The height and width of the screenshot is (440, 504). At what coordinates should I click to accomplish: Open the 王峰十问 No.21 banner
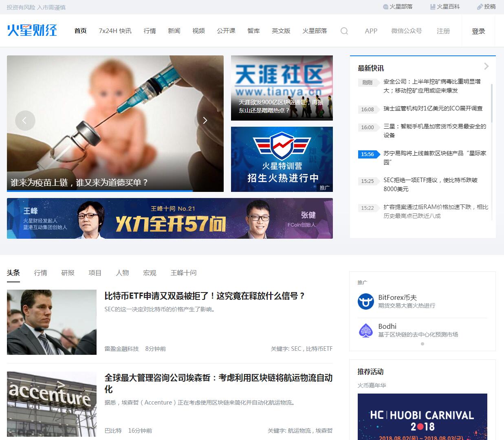170,218
